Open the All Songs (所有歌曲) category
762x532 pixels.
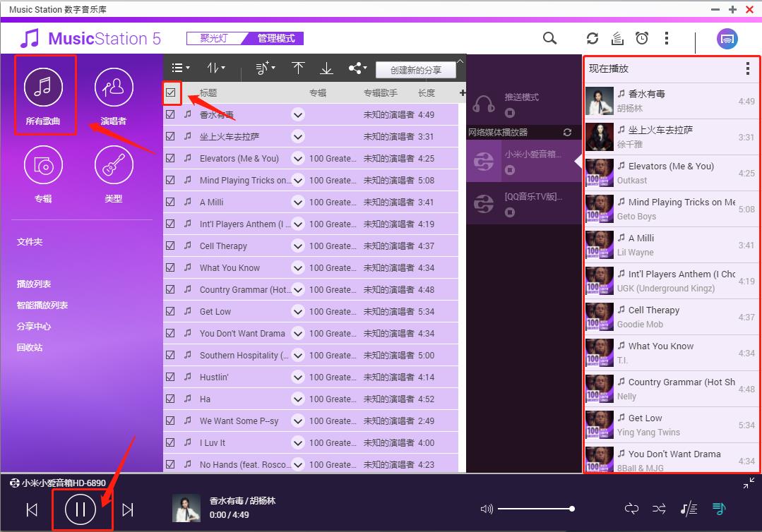coord(43,96)
